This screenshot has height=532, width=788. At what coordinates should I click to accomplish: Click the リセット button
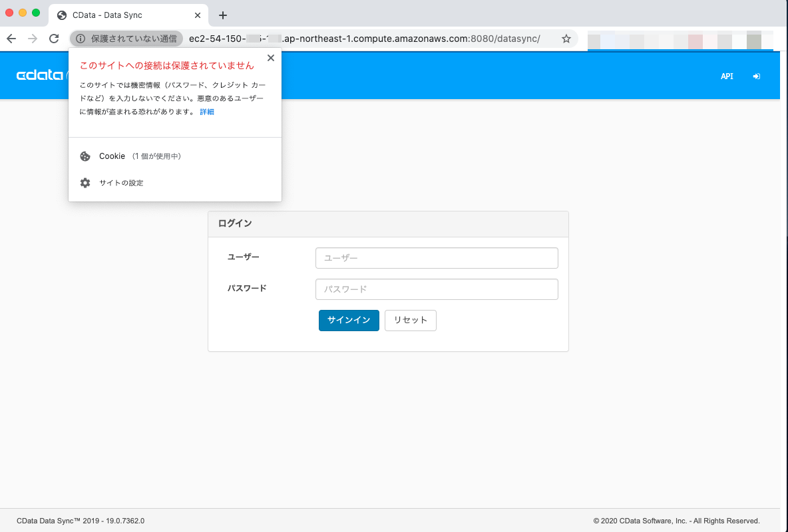[x=411, y=321]
